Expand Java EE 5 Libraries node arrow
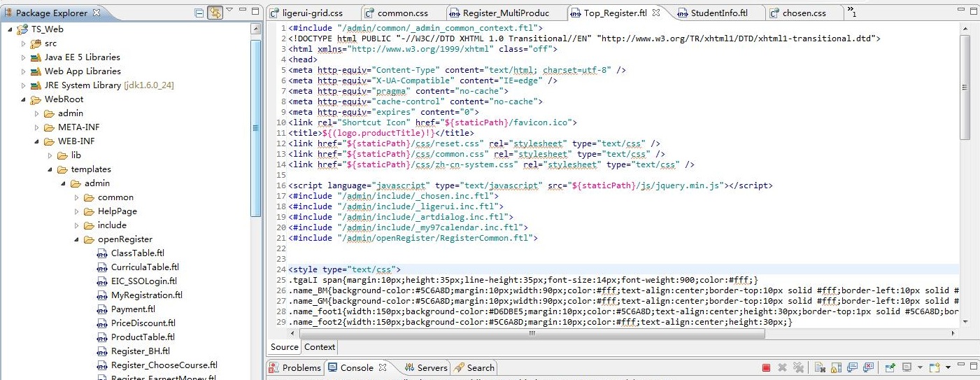The image size is (980, 380). click(x=23, y=57)
